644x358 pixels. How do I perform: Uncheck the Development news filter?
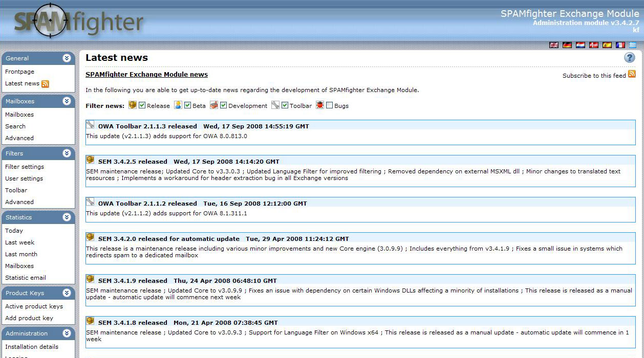coord(224,105)
